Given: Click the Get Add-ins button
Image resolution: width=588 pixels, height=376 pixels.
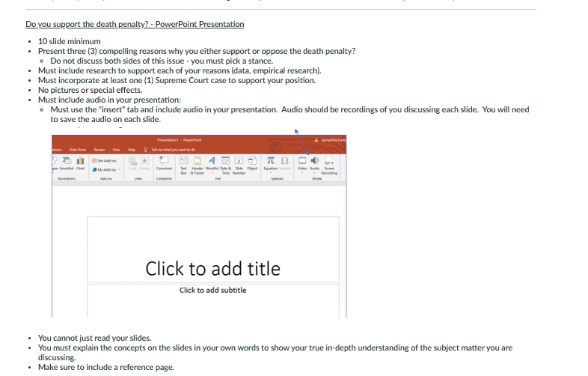Looking at the screenshot, I should (x=104, y=160).
